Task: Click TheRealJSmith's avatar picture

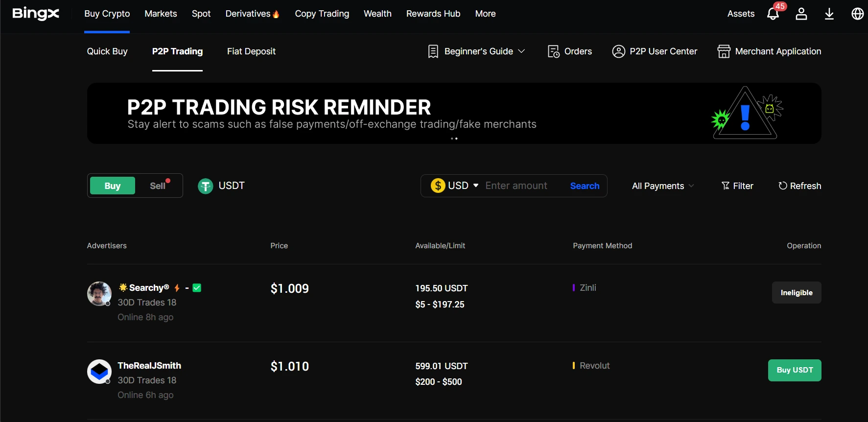Action: pyautogui.click(x=99, y=372)
